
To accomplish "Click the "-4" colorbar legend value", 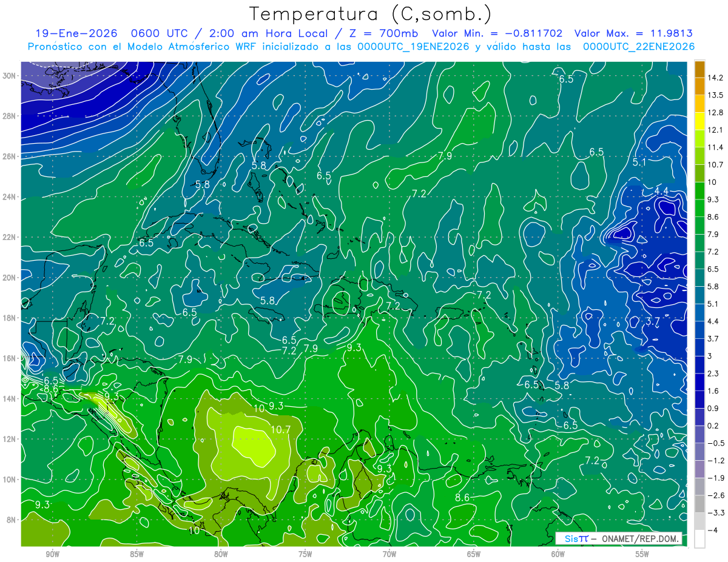I will tap(712, 530).
